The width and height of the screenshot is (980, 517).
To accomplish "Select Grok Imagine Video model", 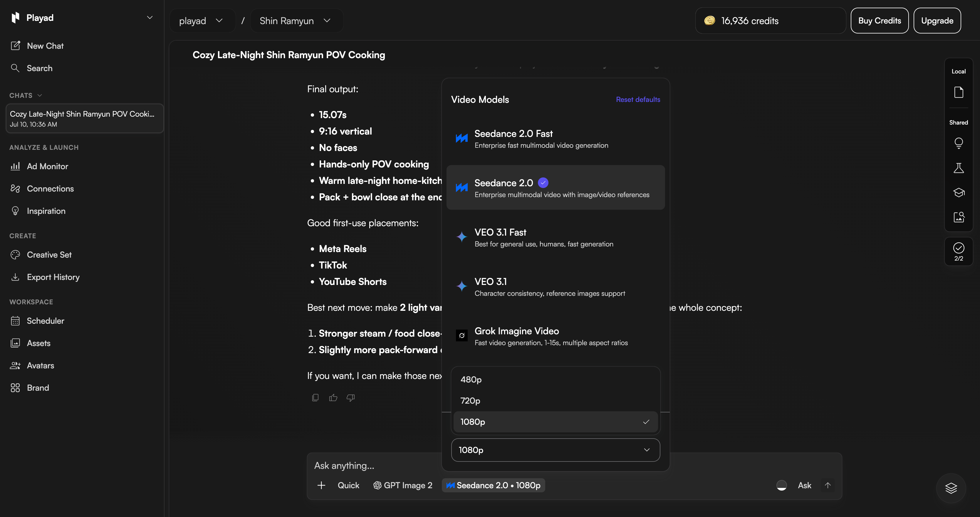I will click(556, 336).
